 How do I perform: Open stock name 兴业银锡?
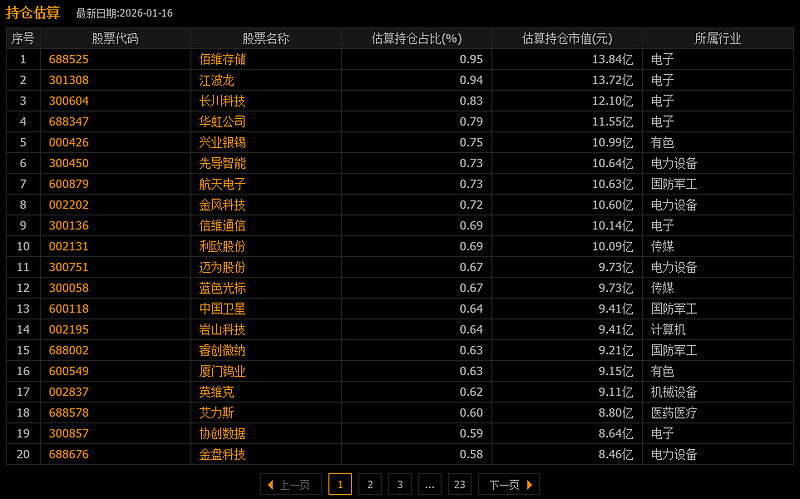222,142
